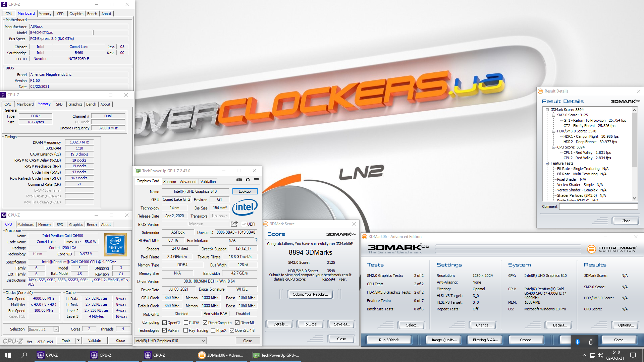This screenshot has width=644, height=362.
Task: Click the GPU-Z title bar app icon
Action: pyautogui.click(x=138, y=171)
